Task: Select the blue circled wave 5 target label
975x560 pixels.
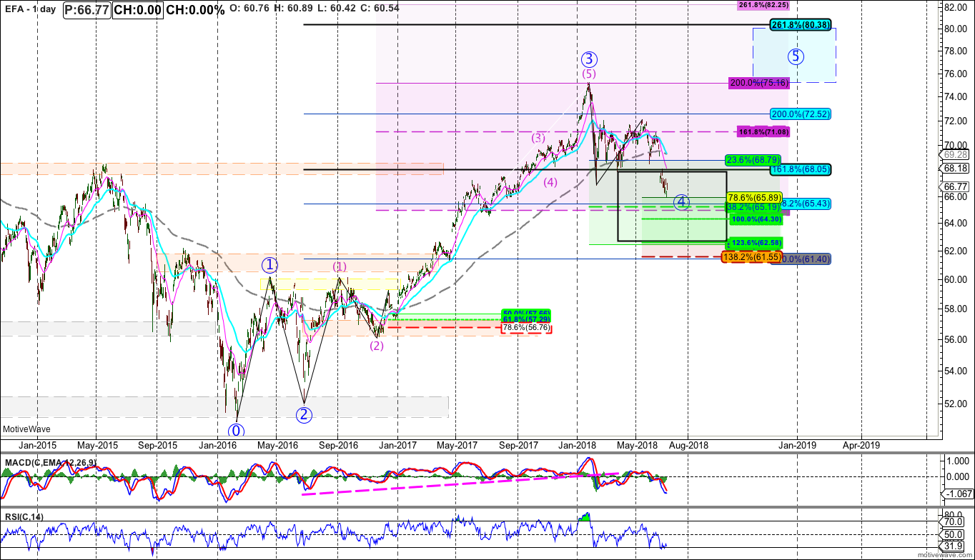Action: point(796,56)
